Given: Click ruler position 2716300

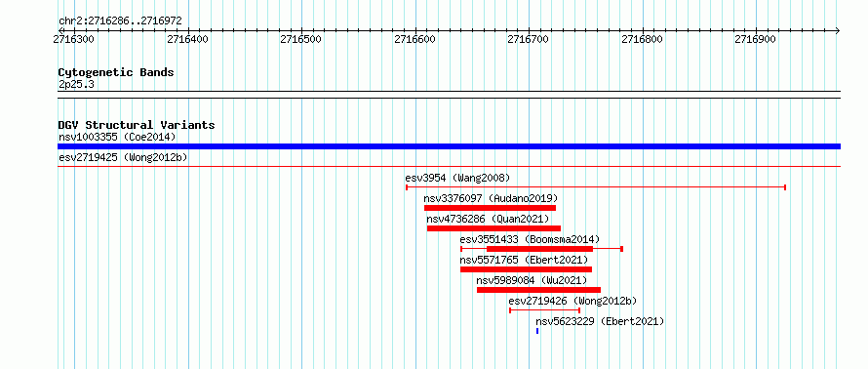Looking at the screenshot, I should tap(73, 39).
